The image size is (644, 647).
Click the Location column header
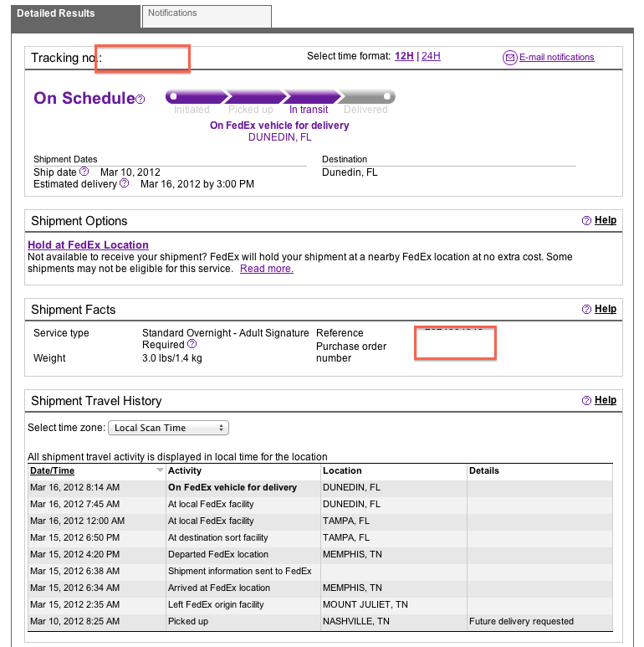342,470
